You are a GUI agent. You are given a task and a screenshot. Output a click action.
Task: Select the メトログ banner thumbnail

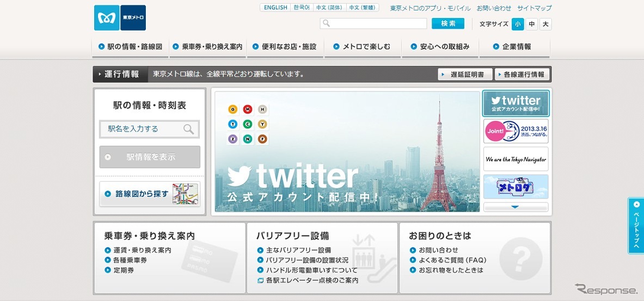[x=516, y=187]
